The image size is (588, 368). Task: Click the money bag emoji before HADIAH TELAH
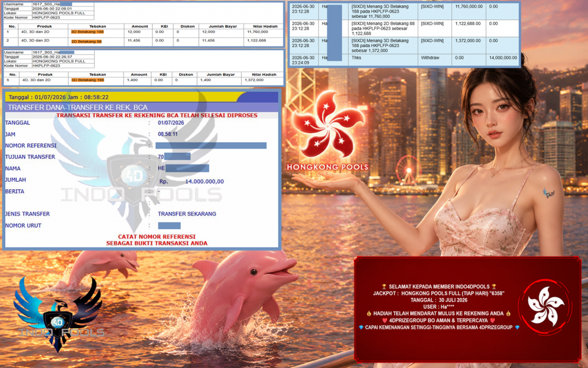point(369,313)
